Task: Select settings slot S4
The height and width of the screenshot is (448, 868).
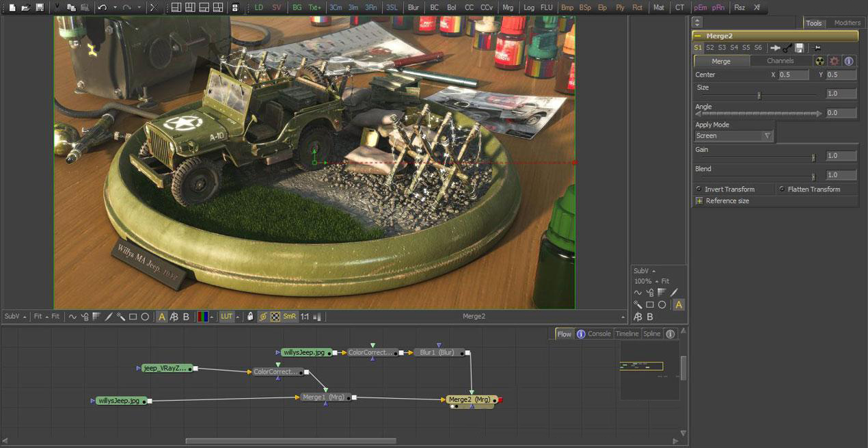Action: [x=734, y=48]
